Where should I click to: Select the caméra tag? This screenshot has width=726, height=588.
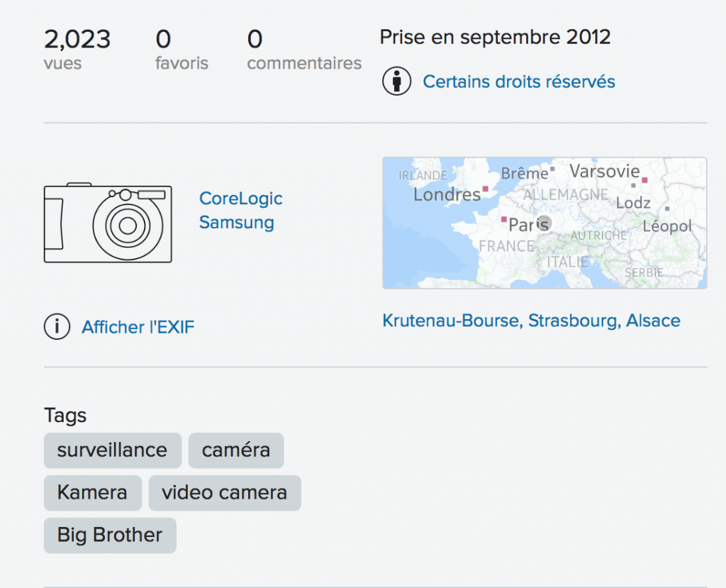pos(236,450)
